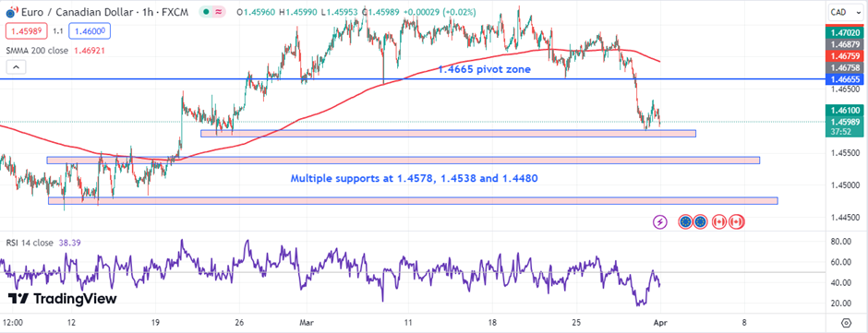The height and width of the screenshot is (333, 868).
Task: Click the 19 date label on the time axis
Action: (155, 322)
